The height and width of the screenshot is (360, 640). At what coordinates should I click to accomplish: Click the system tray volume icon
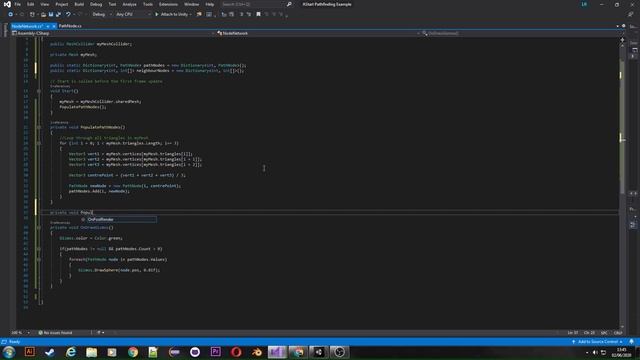595,352
